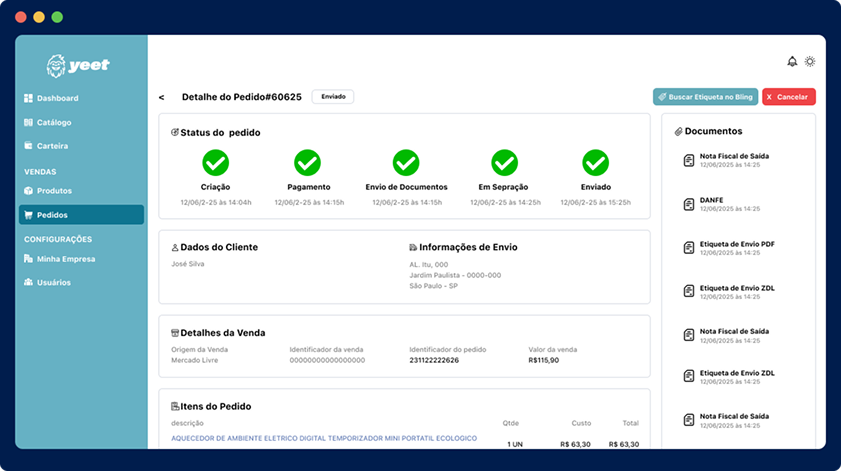Image resolution: width=841 pixels, height=471 pixels.
Task: Open the Nota Fiscal de Saída document icon
Action: pyautogui.click(x=688, y=161)
